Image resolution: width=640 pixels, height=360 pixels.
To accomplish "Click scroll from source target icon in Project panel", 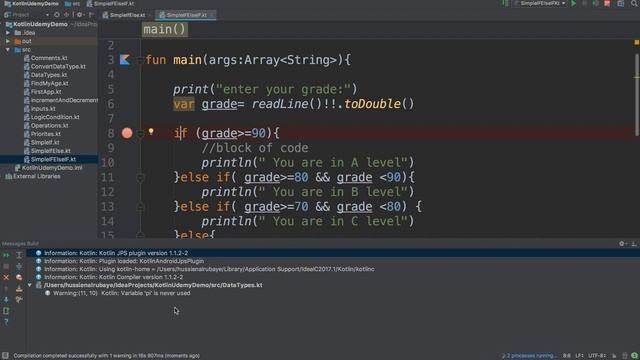I will click(57, 15).
